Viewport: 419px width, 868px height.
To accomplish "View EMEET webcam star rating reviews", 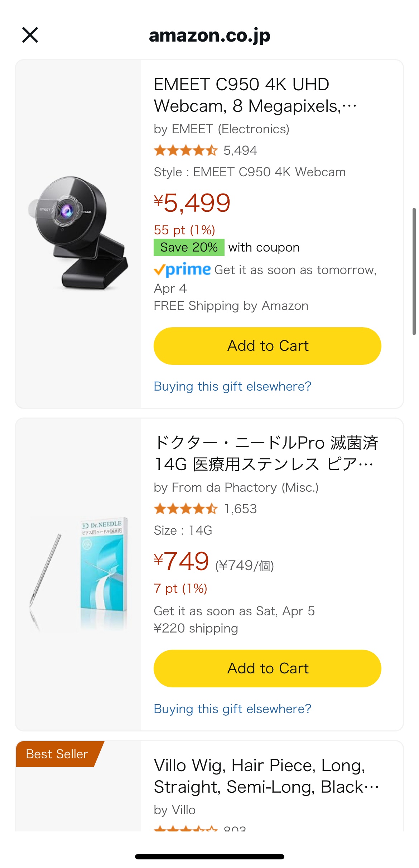I will pyautogui.click(x=186, y=151).
